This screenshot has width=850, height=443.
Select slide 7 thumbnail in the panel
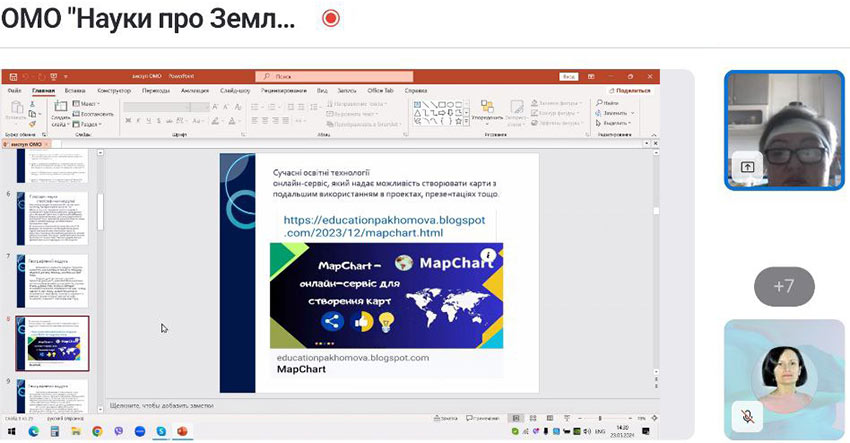click(52, 281)
